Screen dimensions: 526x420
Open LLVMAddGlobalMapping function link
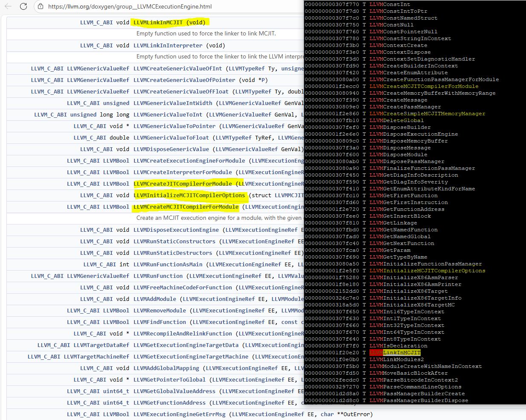(166, 368)
